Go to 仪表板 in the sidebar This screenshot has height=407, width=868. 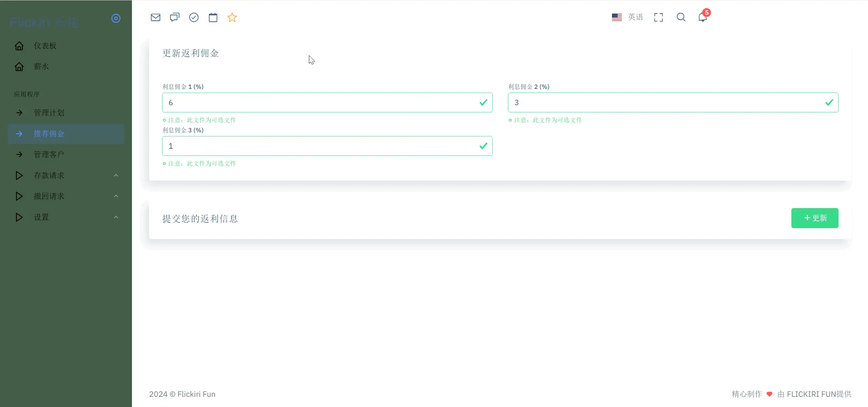(x=45, y=46)
